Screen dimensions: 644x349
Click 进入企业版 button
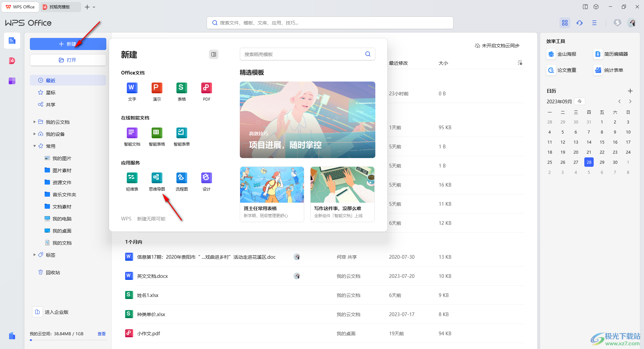51,312
